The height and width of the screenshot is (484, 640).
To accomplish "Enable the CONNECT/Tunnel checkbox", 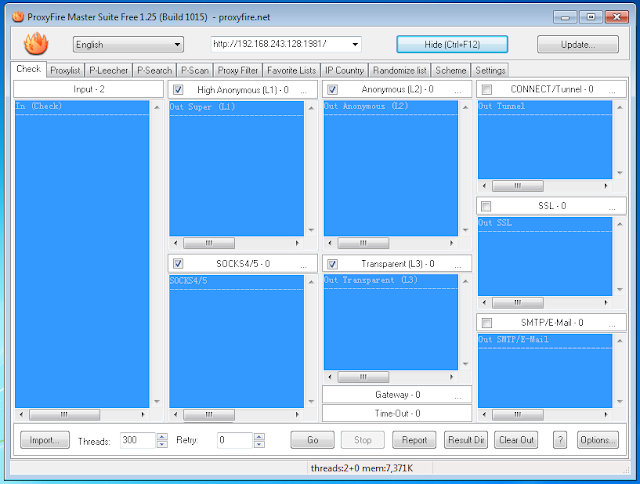I will (x=487, y=89).
